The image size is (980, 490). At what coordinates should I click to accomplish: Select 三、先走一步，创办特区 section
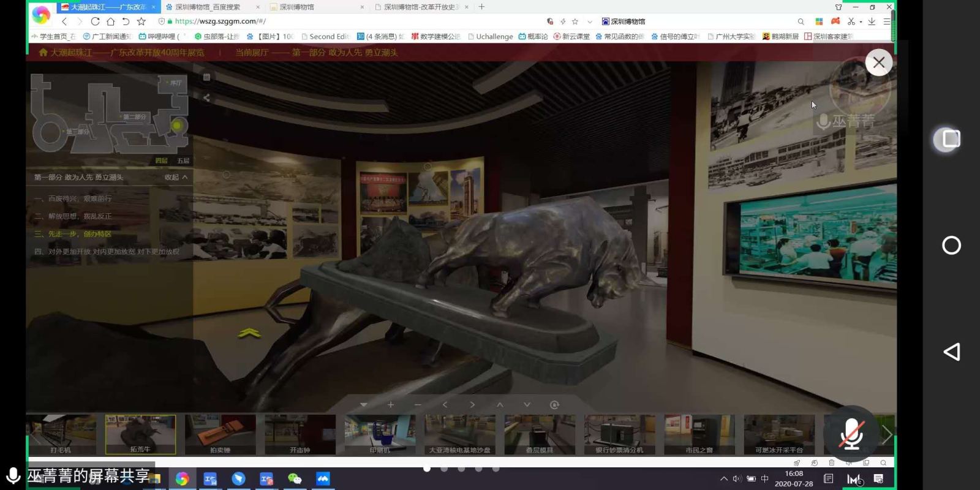coord(73,234)
